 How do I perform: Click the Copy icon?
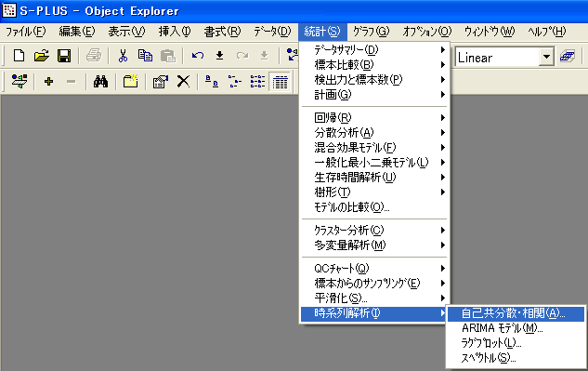145,56
